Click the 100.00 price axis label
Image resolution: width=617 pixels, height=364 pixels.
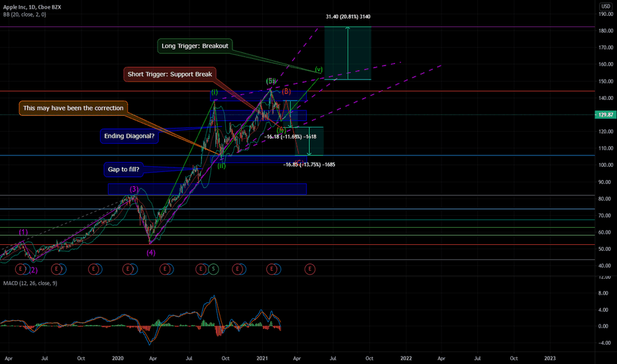tap(606, 165)
